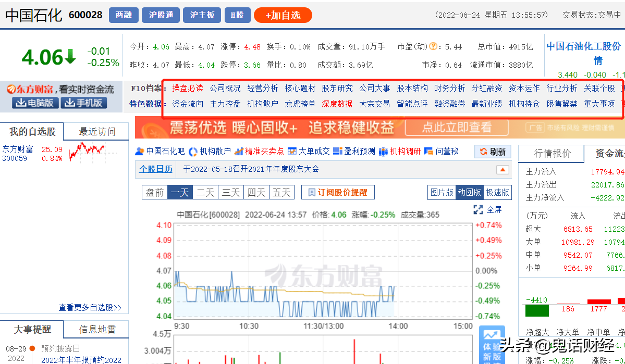The height and width of the screenshot is (364, 625).
Task: Collapse the 个股日历 bar with the arrow
Action: point(503,170)
